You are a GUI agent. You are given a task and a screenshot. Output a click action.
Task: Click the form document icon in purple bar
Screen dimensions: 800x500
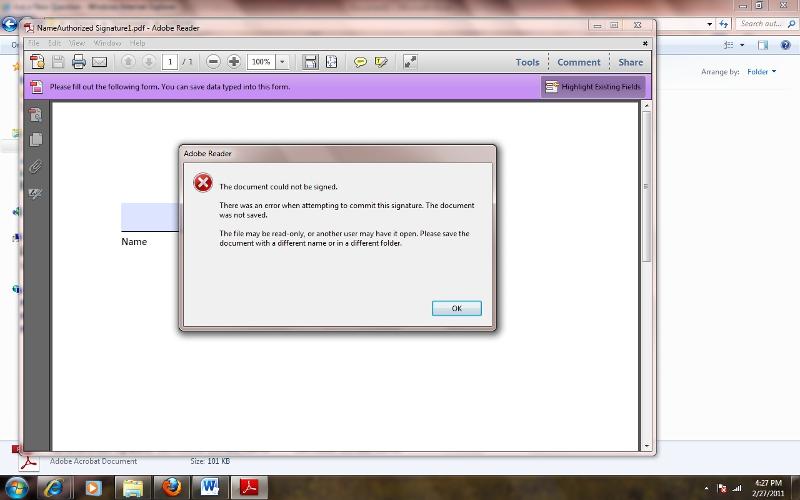[x=36, y=87]
